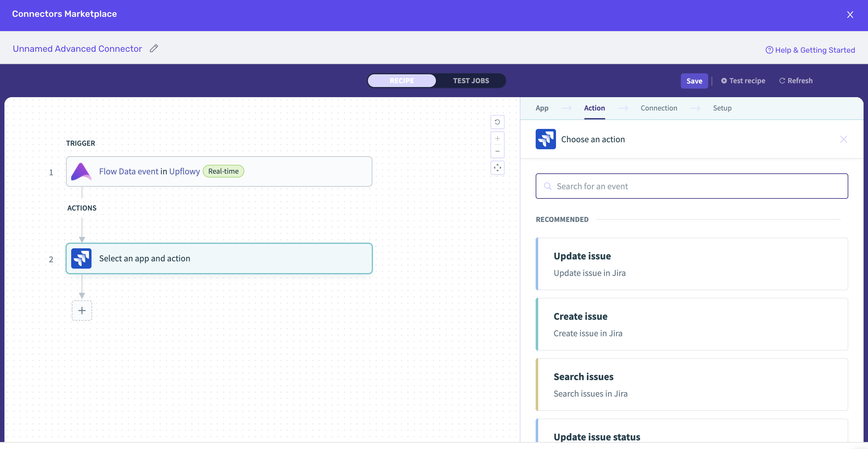Fit recipe to screen with the center icon
The width and height of the screenshot is (868, 449).
coord(497,168)
